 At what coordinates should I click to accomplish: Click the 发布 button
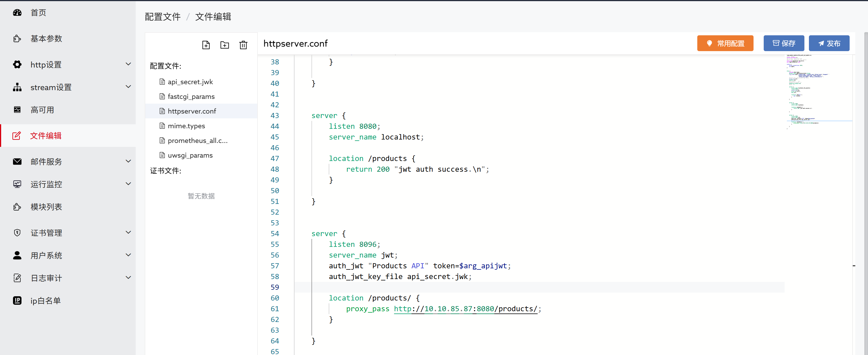pyautogui.click(x=829, y=43)
